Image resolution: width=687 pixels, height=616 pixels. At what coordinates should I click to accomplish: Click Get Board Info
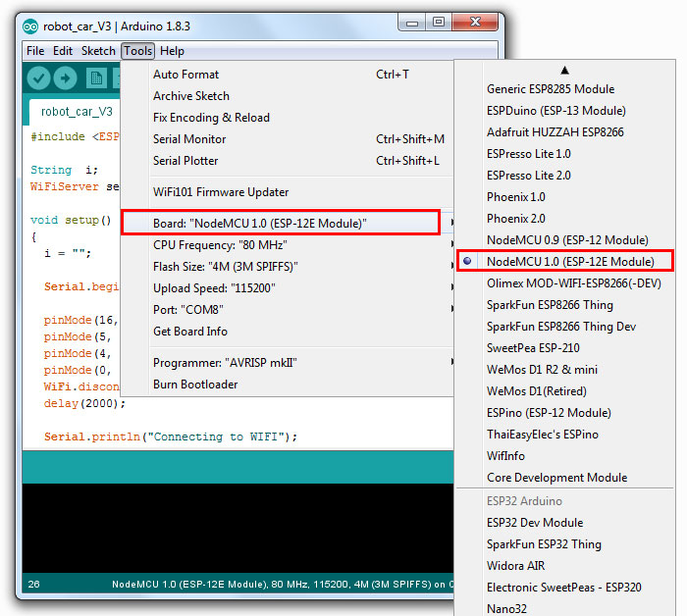pos(287,331)
